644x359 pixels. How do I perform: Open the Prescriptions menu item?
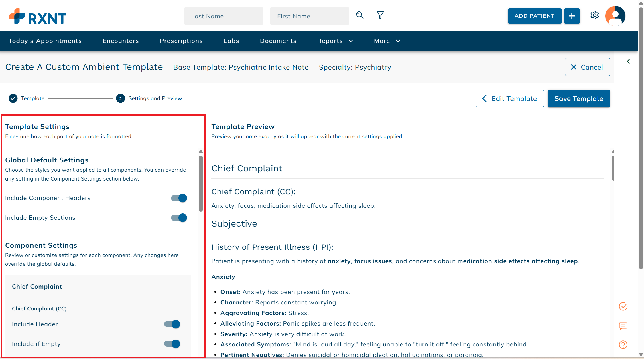coord(181,41)
